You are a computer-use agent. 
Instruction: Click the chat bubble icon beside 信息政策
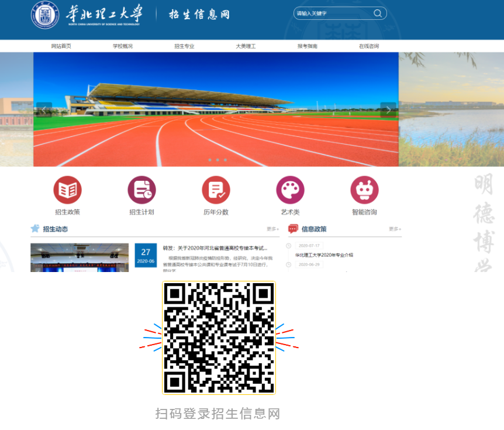293,229
